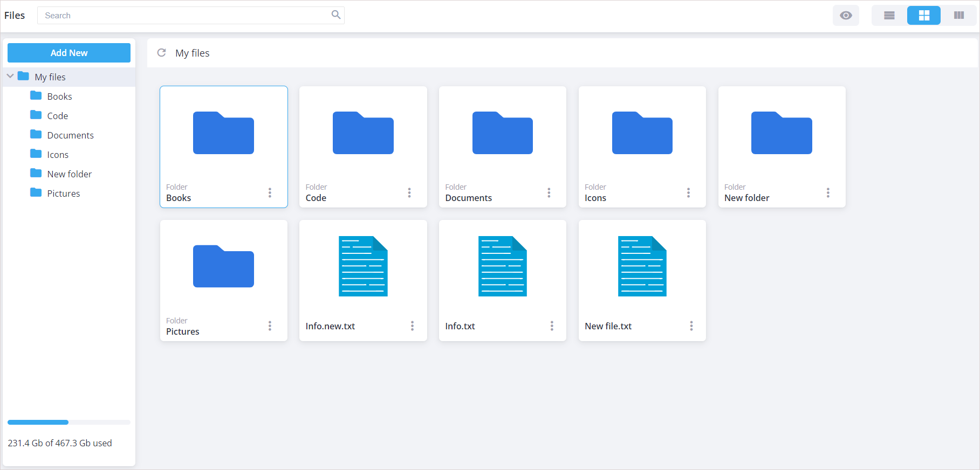The image size is (980, 470).
Task: Click the New folder card icon
Action: tap(781, 133)
